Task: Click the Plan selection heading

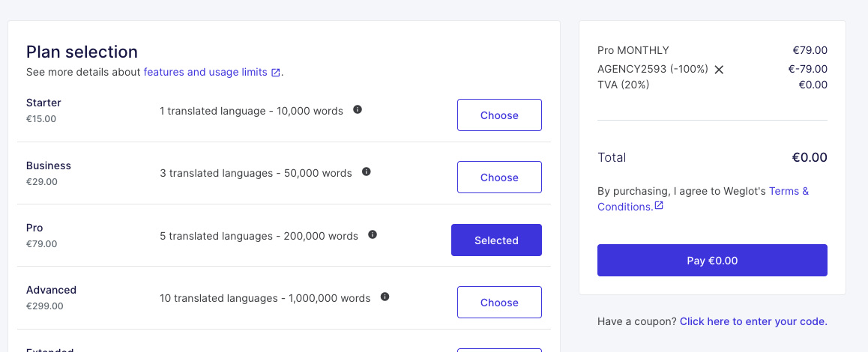Action: 82,52
